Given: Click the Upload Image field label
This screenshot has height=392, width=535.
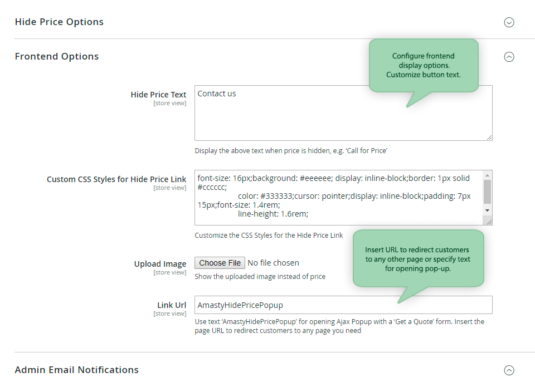Looking at the screenshot, I should (x=160, y=264).
